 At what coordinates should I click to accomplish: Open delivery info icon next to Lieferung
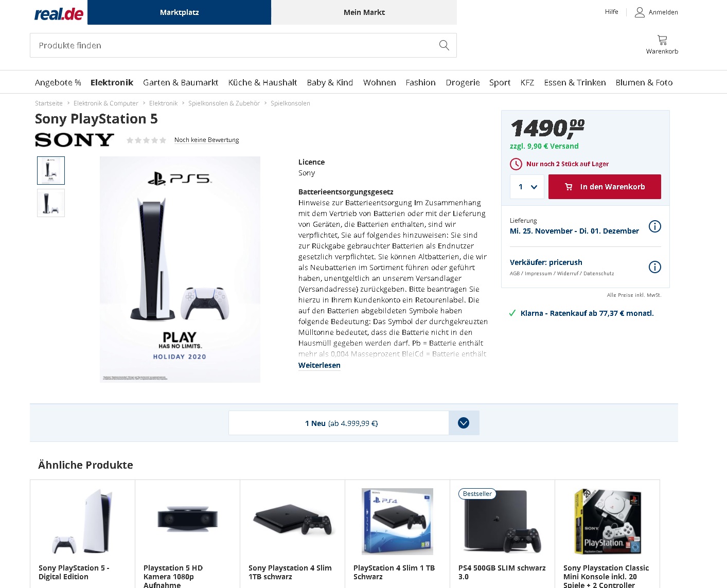[654, 226]
